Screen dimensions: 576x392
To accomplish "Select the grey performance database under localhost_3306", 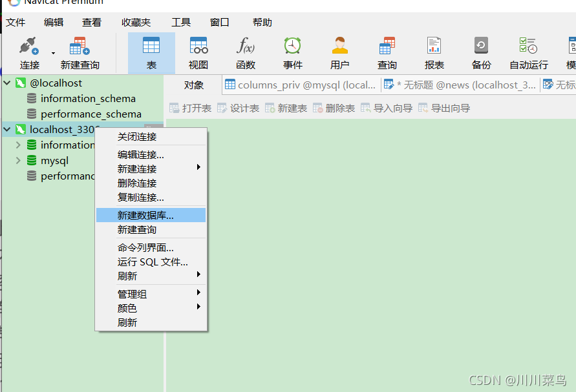I will (x=68, y=176).
